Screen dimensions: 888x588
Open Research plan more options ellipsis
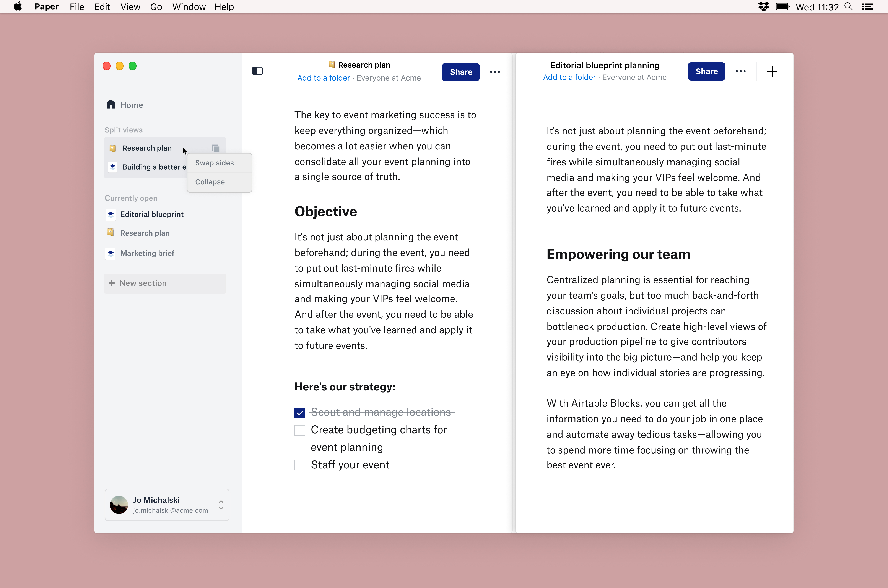(x=495, y=72)
